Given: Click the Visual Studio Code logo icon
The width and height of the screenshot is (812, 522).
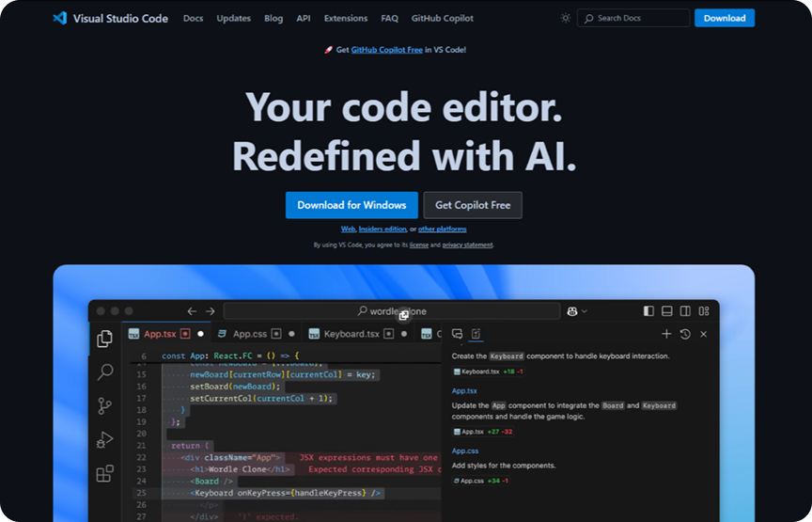Looking at the screenshot, I should point(59,18).
